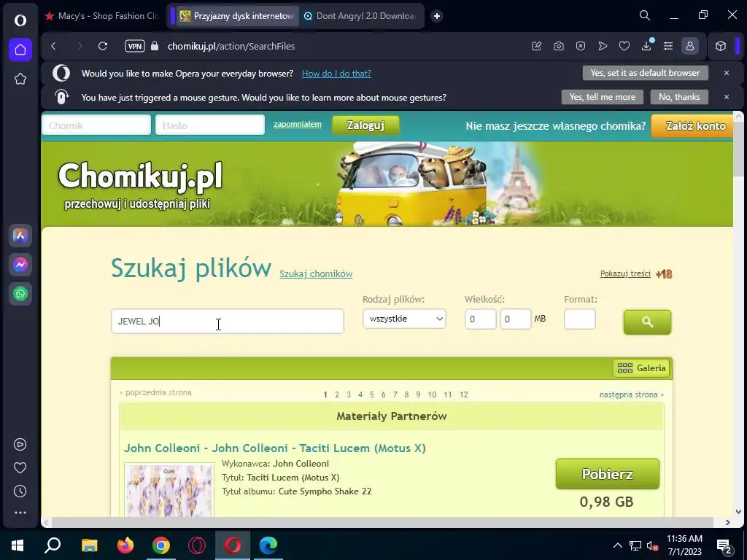
Task: Open the 'How do I do that?' link
Action: coord(336,74)
